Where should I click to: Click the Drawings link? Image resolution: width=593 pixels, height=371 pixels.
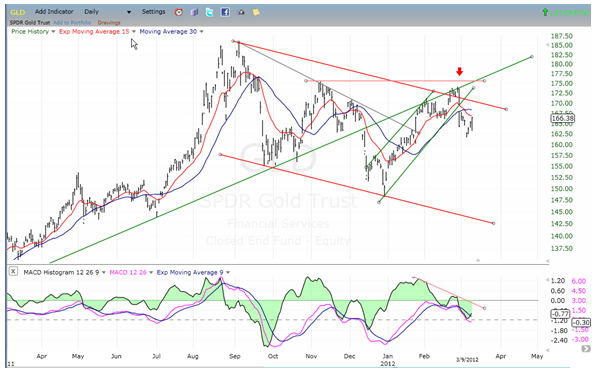click(109, 23)
